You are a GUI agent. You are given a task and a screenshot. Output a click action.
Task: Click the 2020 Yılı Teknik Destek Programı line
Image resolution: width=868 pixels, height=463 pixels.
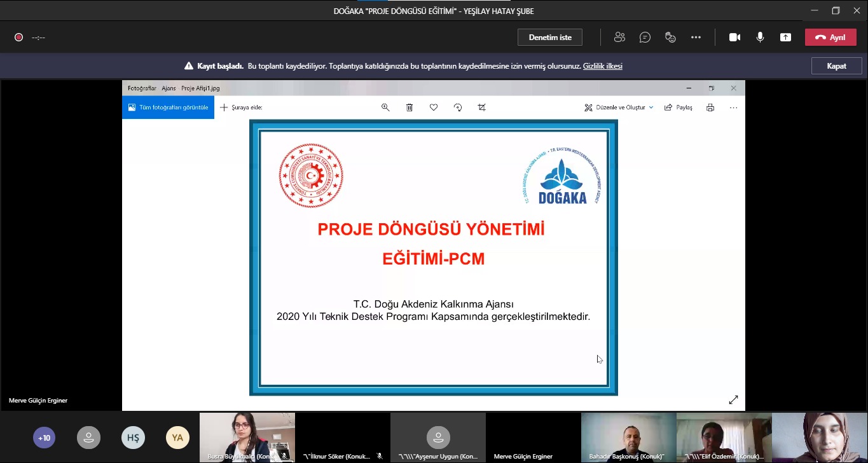tap(433, 316)
